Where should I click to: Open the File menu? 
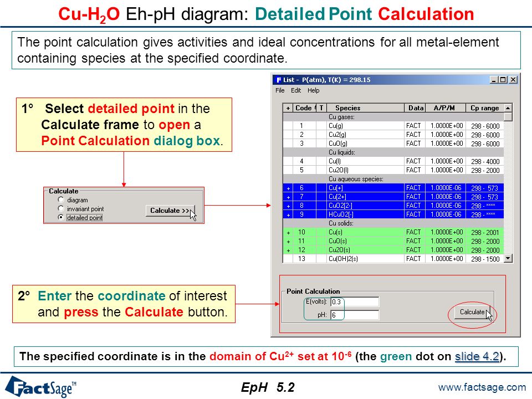280,90
